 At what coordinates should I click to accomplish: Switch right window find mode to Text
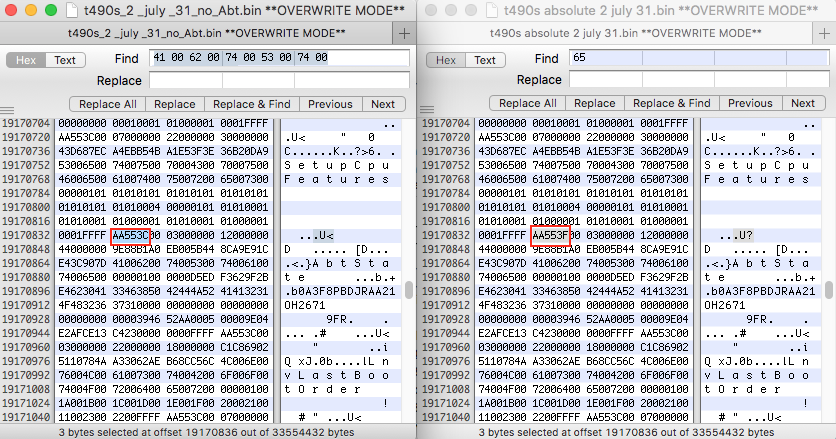tap(485, 60)
